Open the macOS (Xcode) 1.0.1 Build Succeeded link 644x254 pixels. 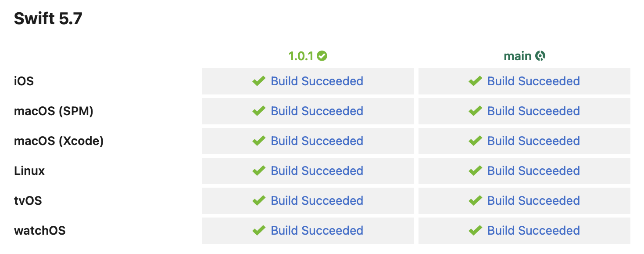(x=317, y=141)
